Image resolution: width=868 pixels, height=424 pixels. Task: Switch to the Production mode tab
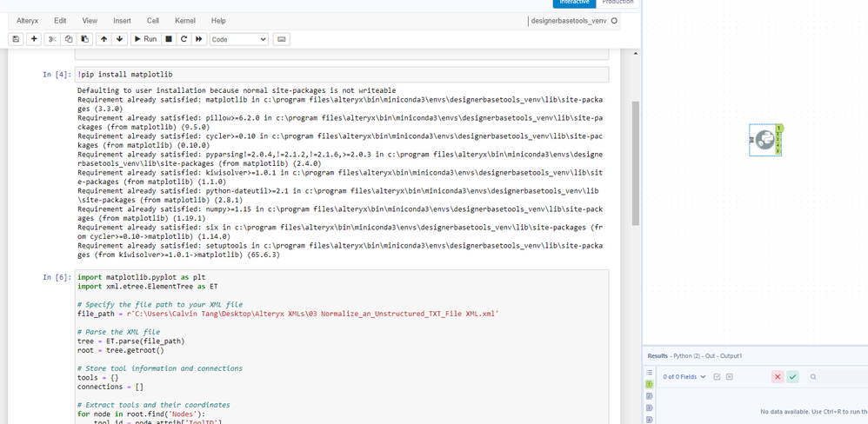point(618,3)
